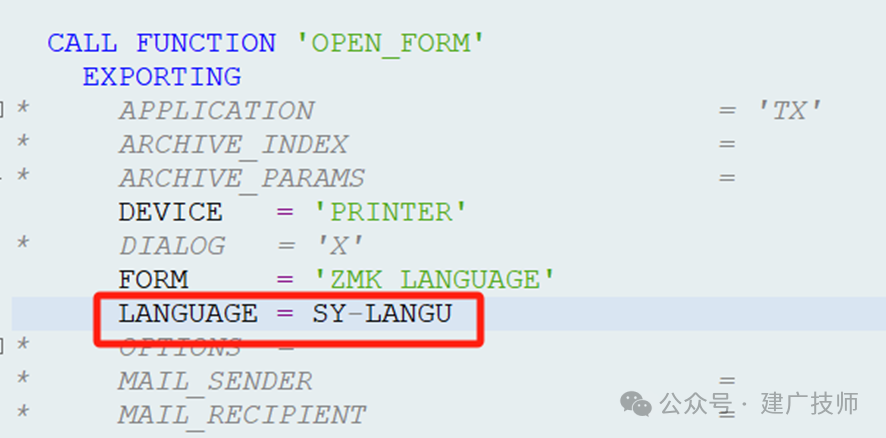
Task: Click the commented ARCHIVE_PARAMS parameter
Action: tap(242, 179)
